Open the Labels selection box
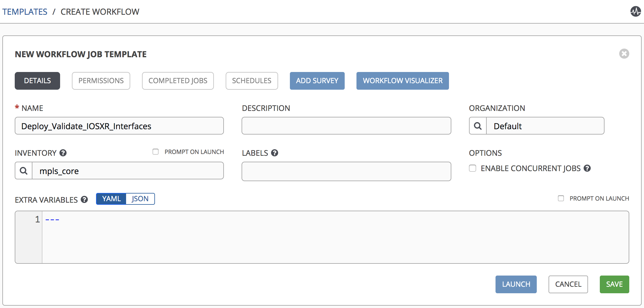The height and width of the screenshot is (308, 644). point(346,171)
